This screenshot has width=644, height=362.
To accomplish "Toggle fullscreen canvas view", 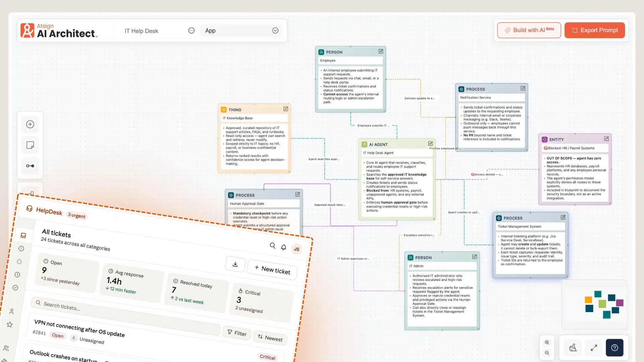I will point(594,348).
